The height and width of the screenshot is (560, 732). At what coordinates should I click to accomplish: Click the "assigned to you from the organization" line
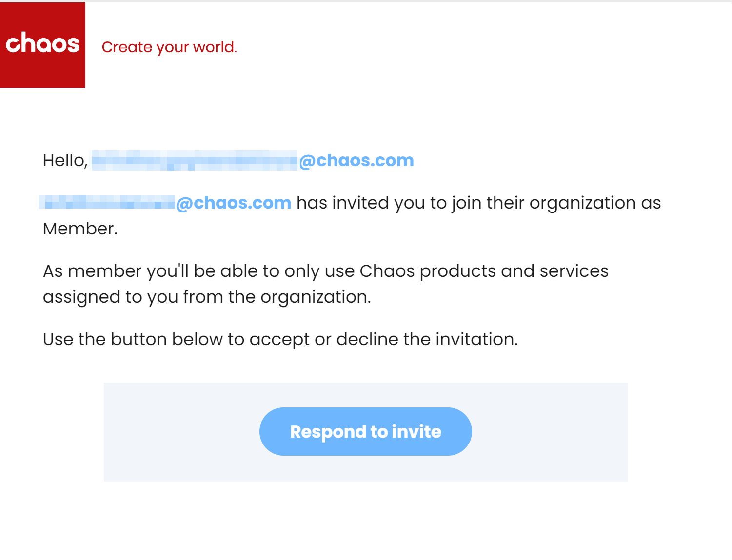[x=207, y=297]
